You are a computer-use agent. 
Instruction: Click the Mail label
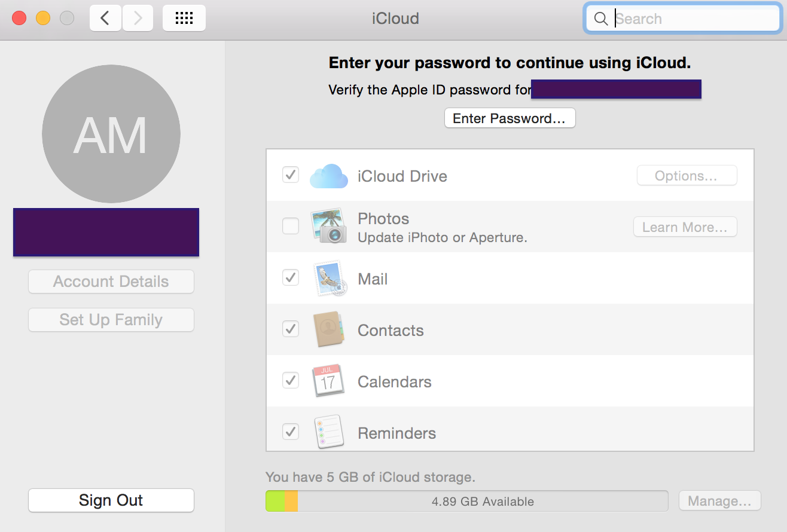(373, 279)
